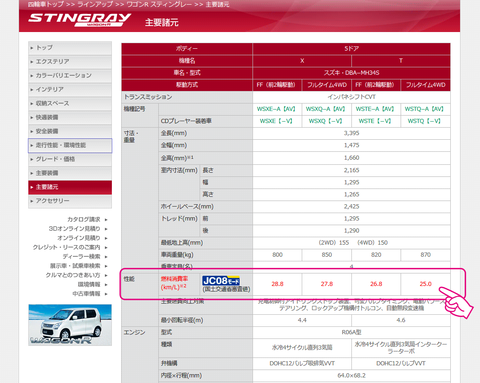Click ラインアップ in the breadcrumb
The width and height of the screenshot is (480, 383).
(96, 4)
